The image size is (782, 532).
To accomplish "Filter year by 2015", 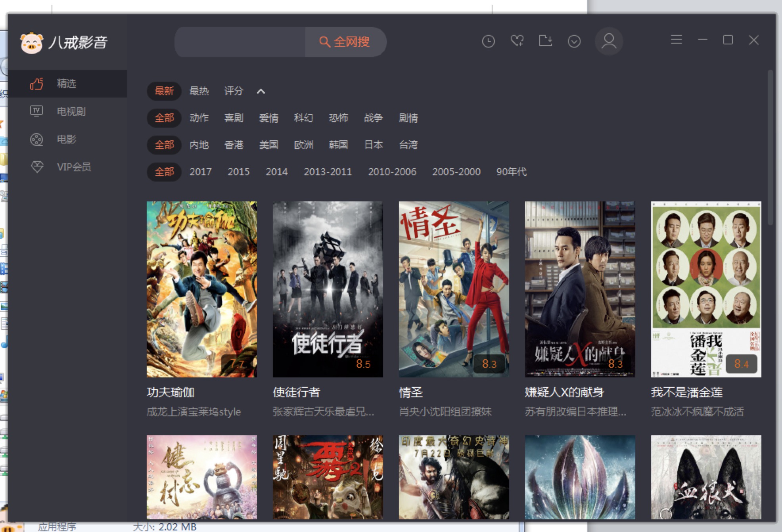I will (239, 172).
